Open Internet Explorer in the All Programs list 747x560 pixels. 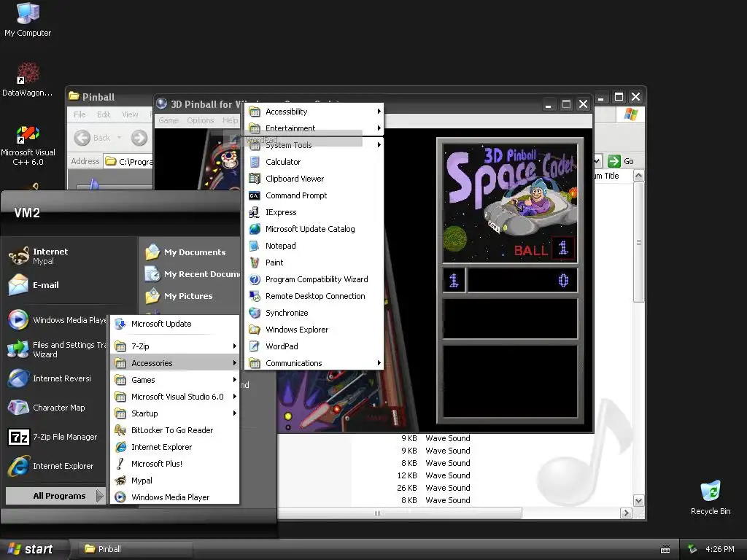pos(175,447)
